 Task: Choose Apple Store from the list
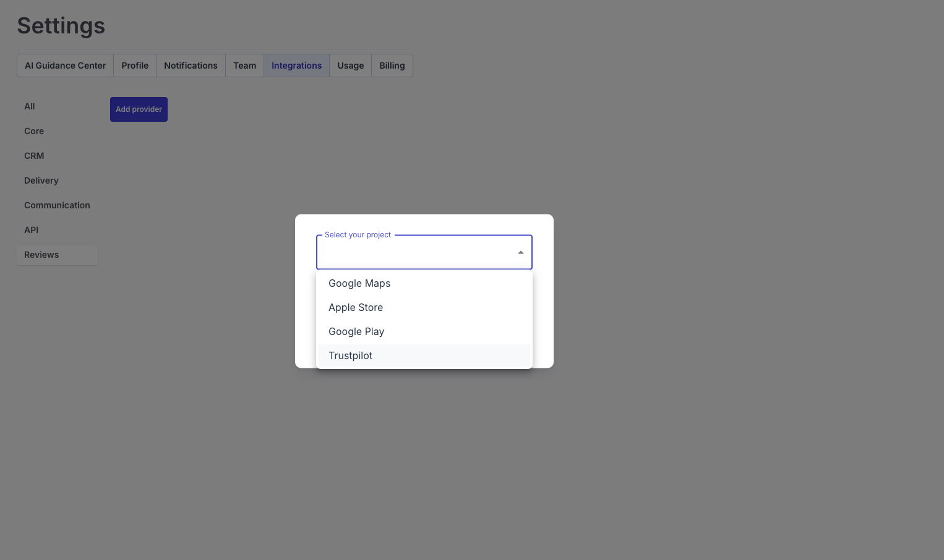point(424,308)
